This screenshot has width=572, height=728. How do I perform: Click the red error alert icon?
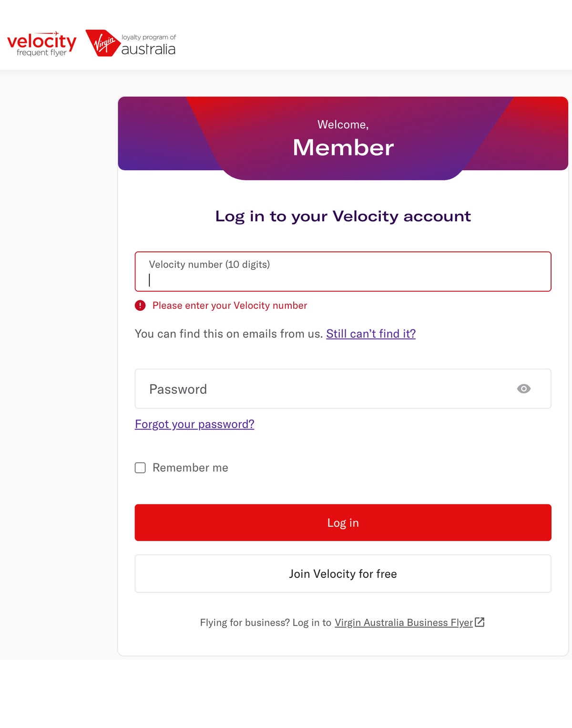140,305
